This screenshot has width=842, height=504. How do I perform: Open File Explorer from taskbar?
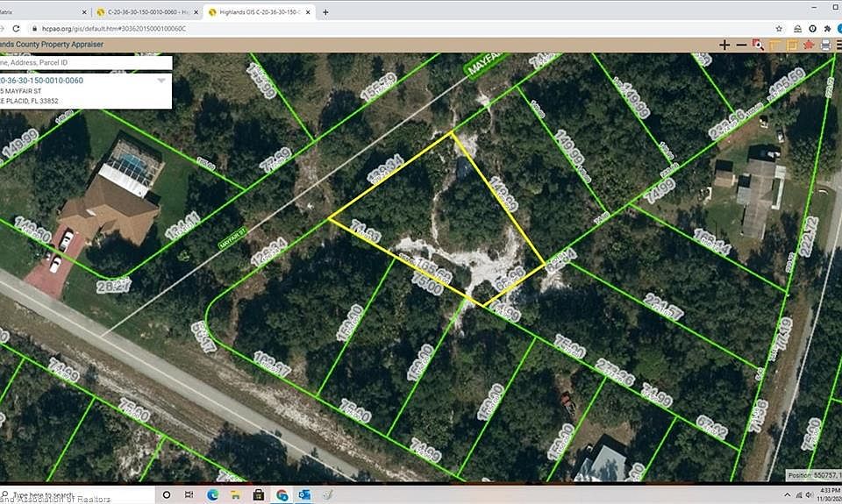tap(235, 494)
